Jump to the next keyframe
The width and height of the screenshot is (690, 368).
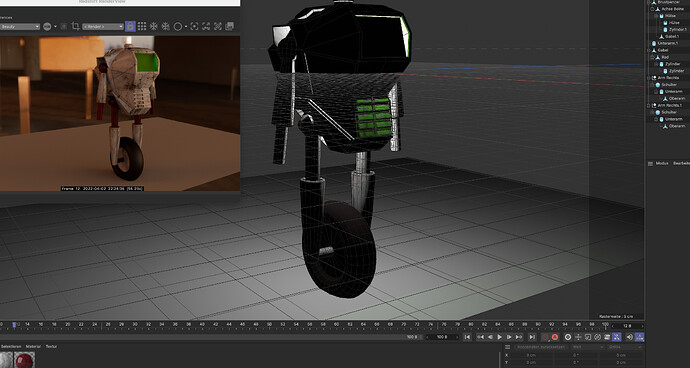click(x=519, y=337)
